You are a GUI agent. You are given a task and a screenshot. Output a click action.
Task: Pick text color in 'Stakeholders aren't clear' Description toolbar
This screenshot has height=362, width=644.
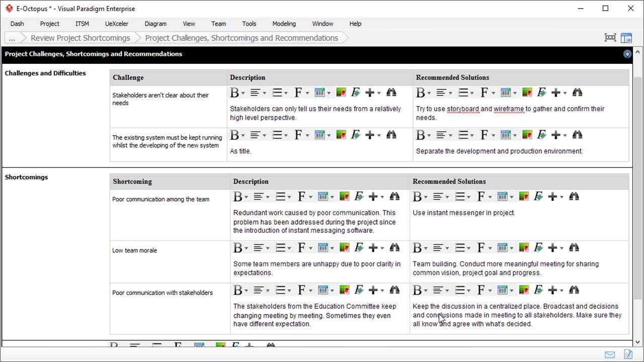[x=341, y=93]
